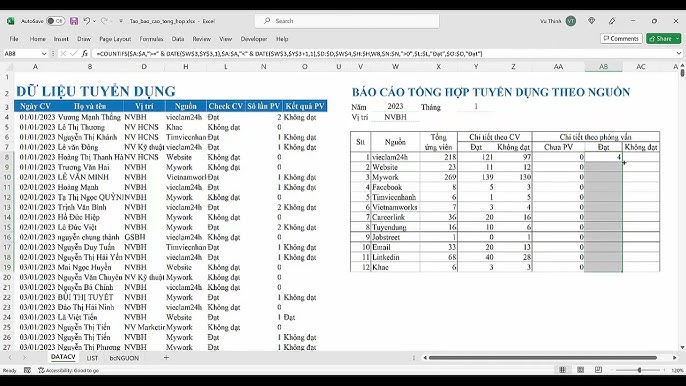The image size is (686, 386).
Task: Click next sheet navigation arrow
Action: (24, 358)
